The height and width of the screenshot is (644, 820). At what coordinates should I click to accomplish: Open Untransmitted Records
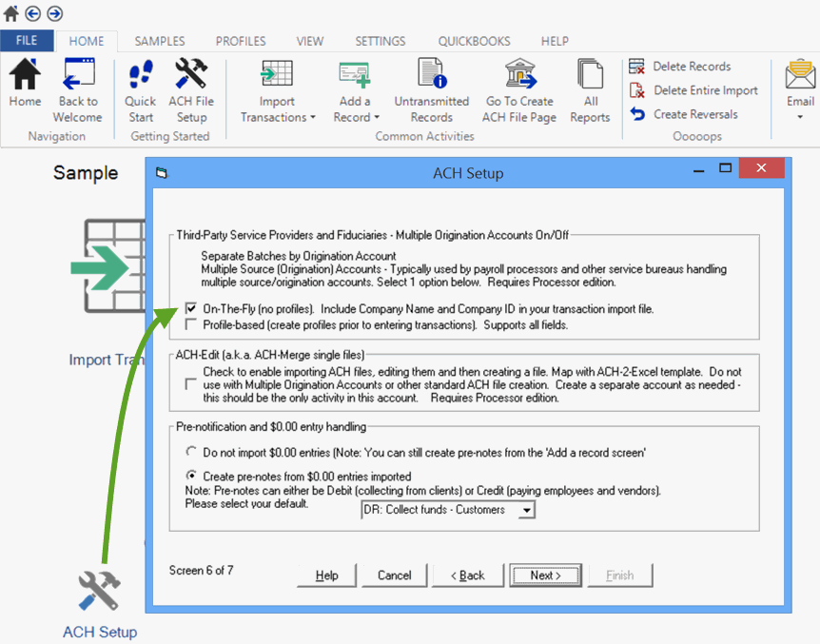432,75
